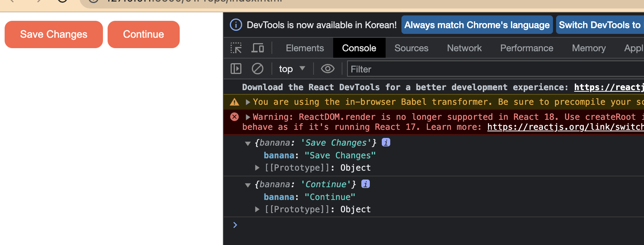Image resolution: width=644 pixels, height=245 pixels.
Task: Switch to the Elements tab
Action: click(x=305, y=48)
